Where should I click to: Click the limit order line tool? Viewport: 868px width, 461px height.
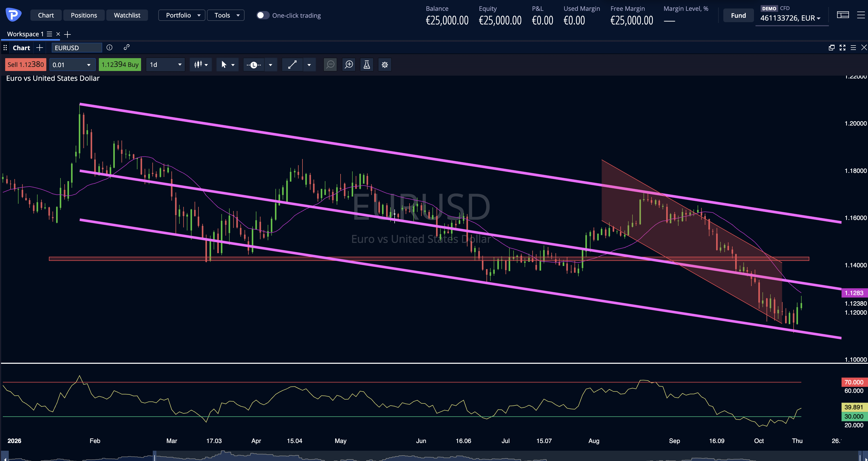(254, 65)
